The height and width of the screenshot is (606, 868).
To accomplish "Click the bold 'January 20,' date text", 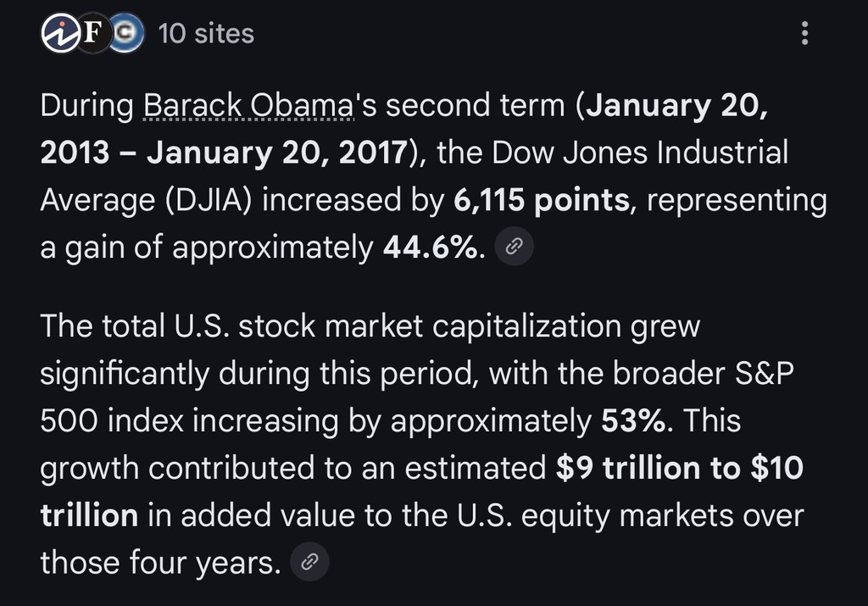I will point(680,107).
